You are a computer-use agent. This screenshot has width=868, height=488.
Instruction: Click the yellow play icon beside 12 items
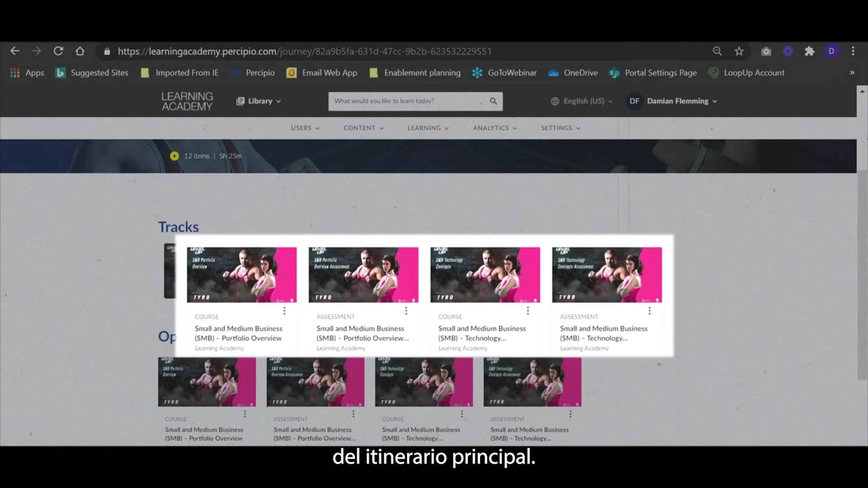[174, 156]
